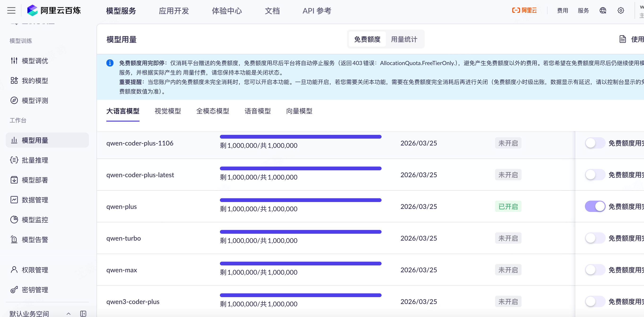Open 密钥管理 key icon
Screen dimensions: 644x317
tap(14, 290)
